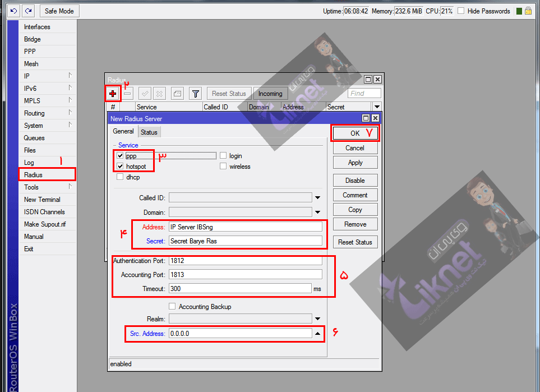Toggle the Hide Passwords checkbox
Screen dimensions: 540x392
click(x=461, y=11)
